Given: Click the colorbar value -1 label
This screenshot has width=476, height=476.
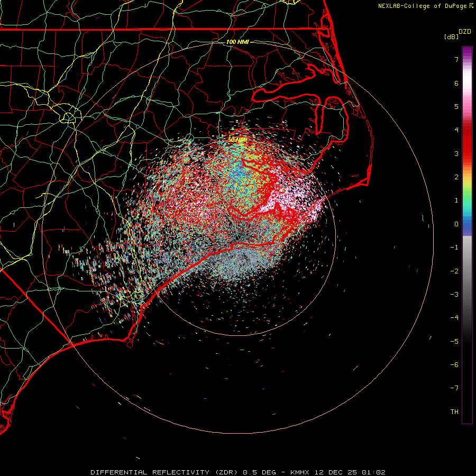Looking at the screenshot, I should [x=454, y=248].
